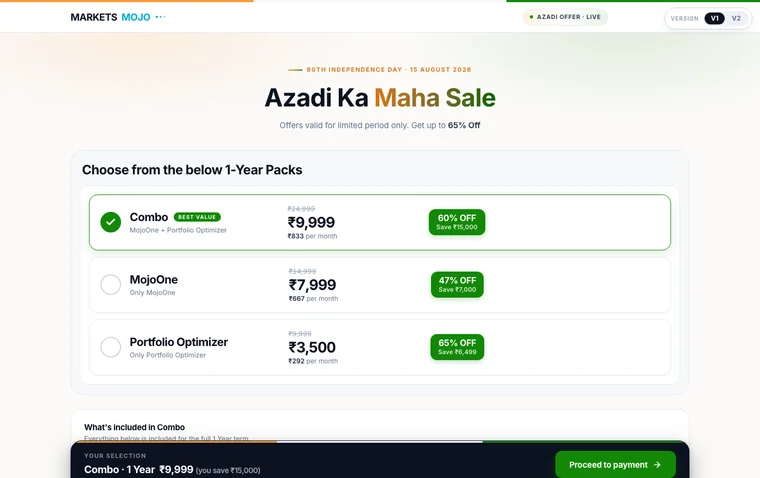Switch to version V1
760x478 pixels.
coord(714,18)
